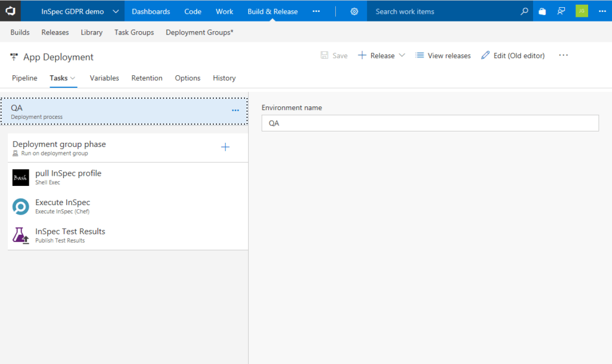The height and width of the screenshot is (364, 612).
Task: Select the Execute InSpec task icon
Action: [21, 207]
